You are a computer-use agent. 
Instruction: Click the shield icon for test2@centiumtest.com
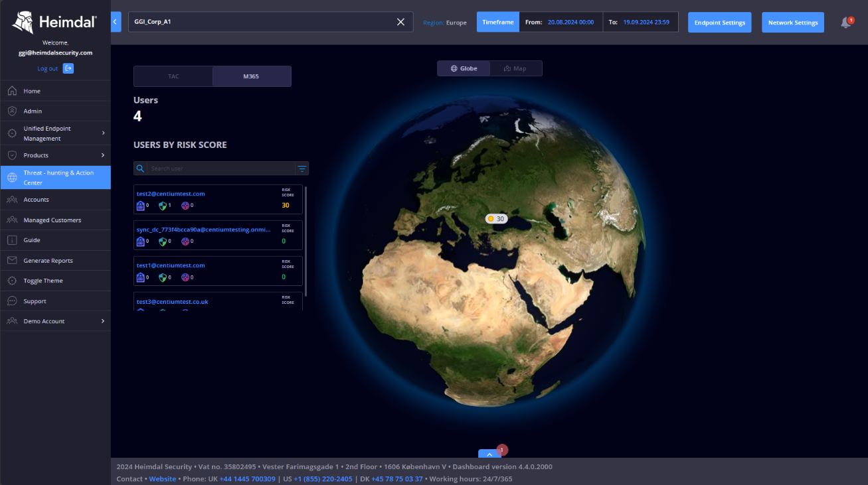pos(163,206)
